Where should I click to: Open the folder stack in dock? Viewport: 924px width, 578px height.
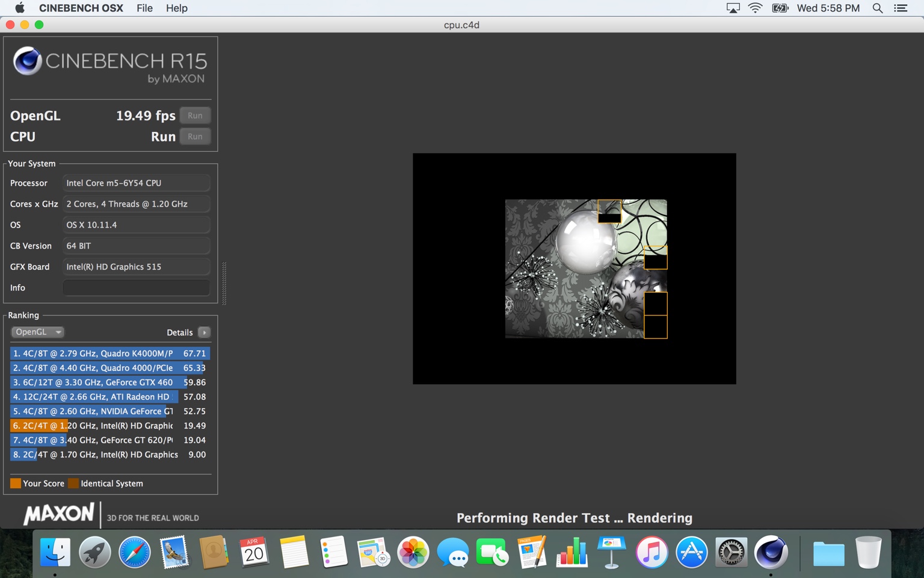[x=828, y=553]
